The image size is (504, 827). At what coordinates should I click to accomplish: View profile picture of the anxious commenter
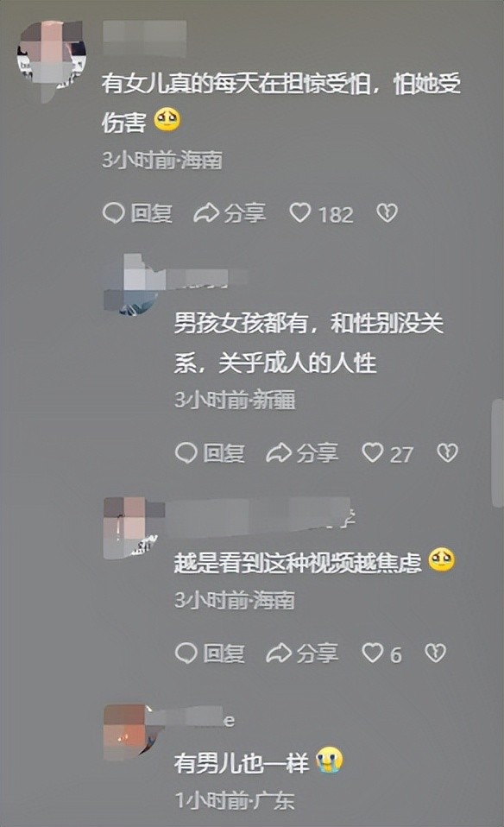pyautogui.click(x=132, y=527)
